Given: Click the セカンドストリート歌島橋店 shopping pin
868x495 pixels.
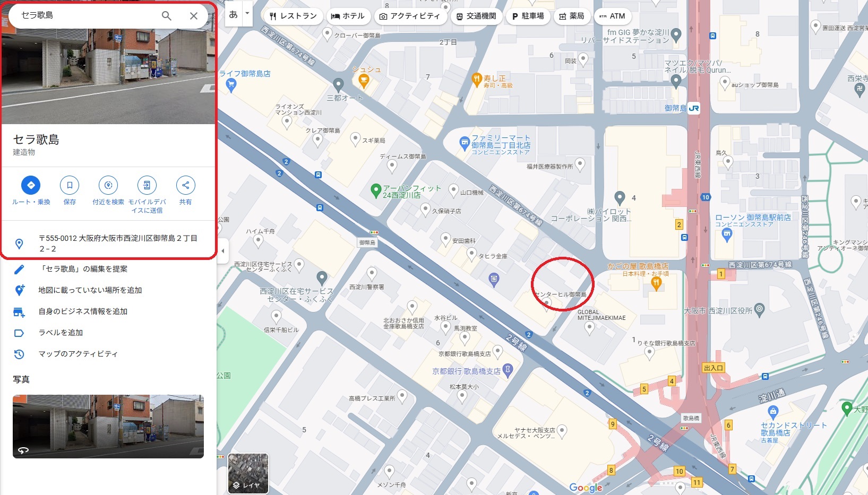Looking at the screenshot, I should [773, 412].
